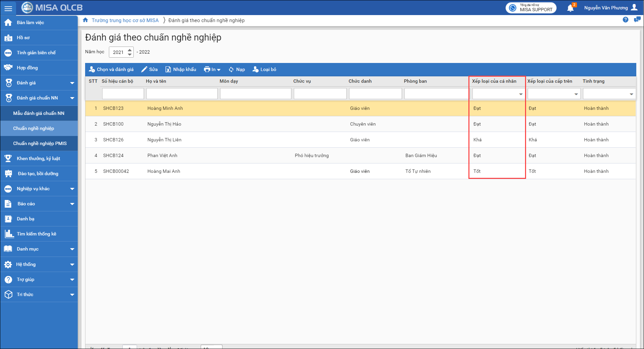Open the In print dropdown
Viewport: 644px width, 349px height.
tap(212, 69)
